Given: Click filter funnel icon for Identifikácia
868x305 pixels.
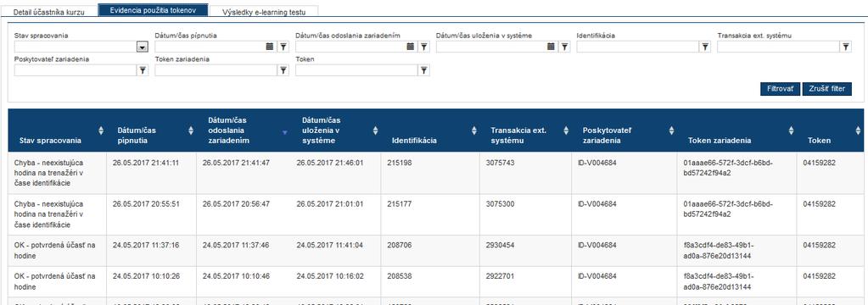Looking at the screenshot, I should [x=705, y=47].
